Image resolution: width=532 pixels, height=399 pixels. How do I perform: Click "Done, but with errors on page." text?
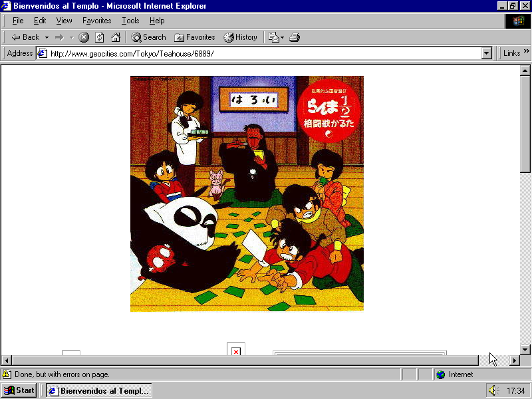pos(62,374)
